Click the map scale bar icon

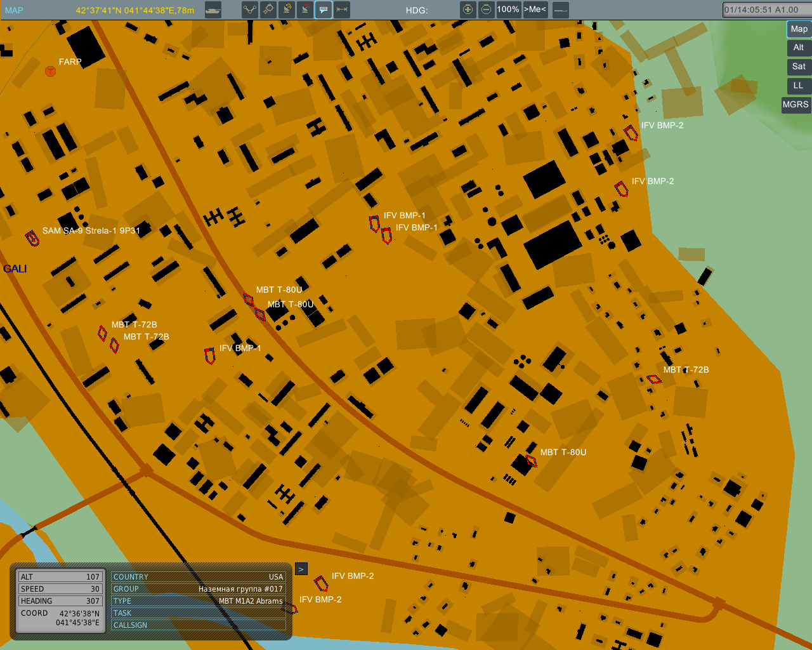[561, 10]
